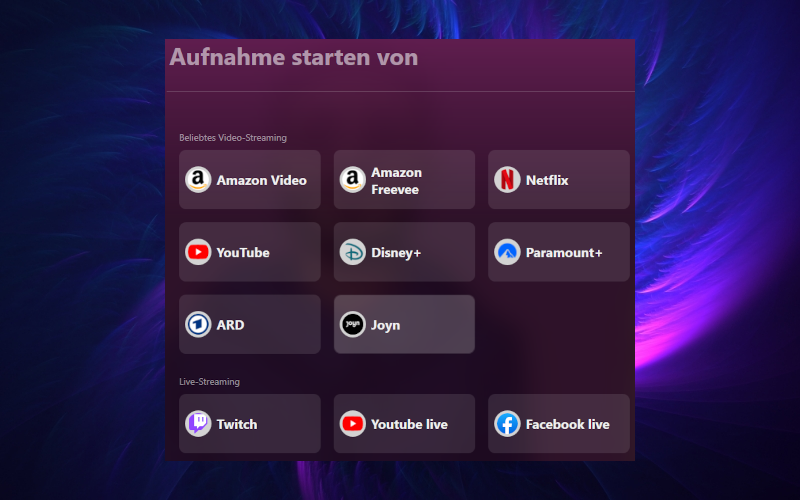Select the Youtube live text label
800x500 pixels.
(x=409, y=424)
